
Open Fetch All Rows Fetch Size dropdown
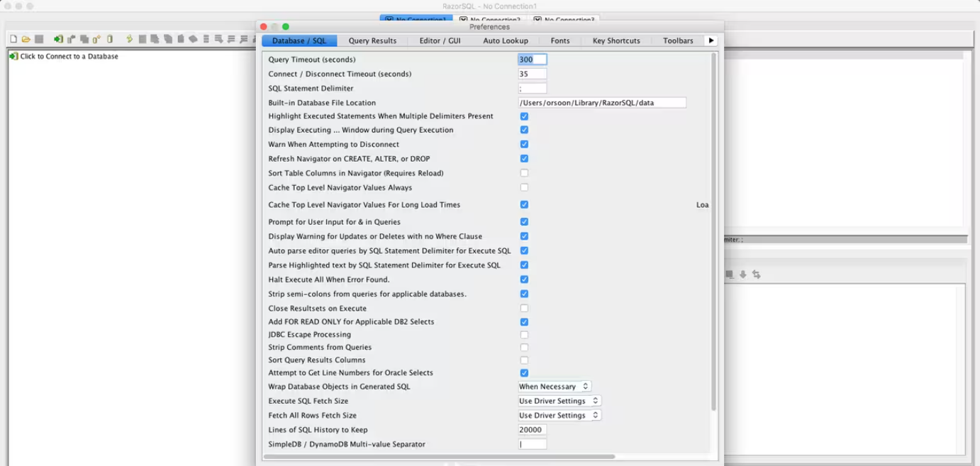click(559, 416)
